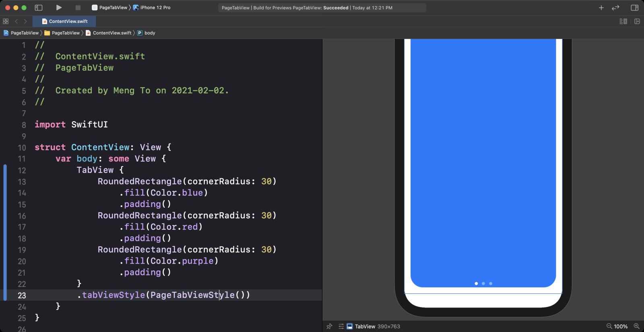Click the 'SwiftUI' module name
This screenshot has width=644, height=332.
[89, 125]
